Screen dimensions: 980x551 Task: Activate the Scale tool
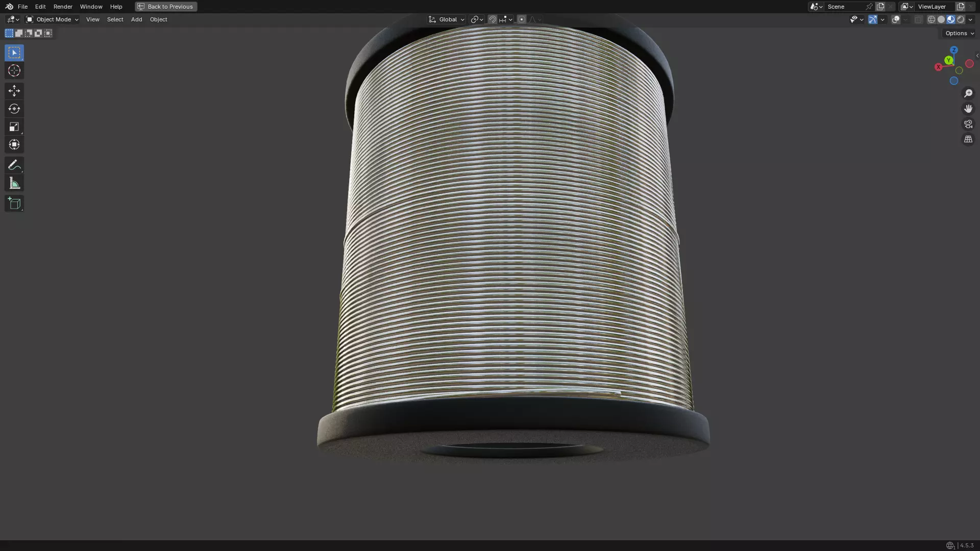pos(14,127)
